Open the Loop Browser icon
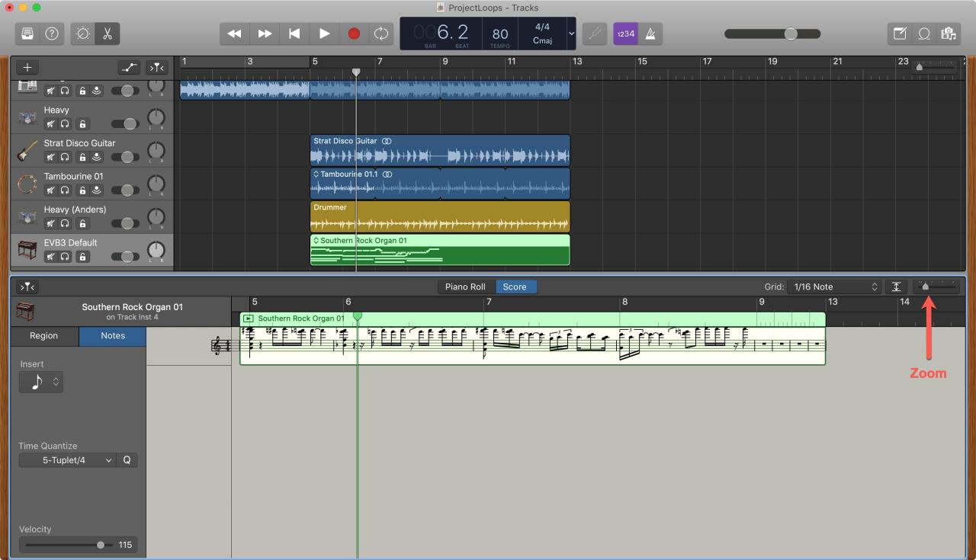Viewport: 976px width, 560px height. tap(924, 34)
